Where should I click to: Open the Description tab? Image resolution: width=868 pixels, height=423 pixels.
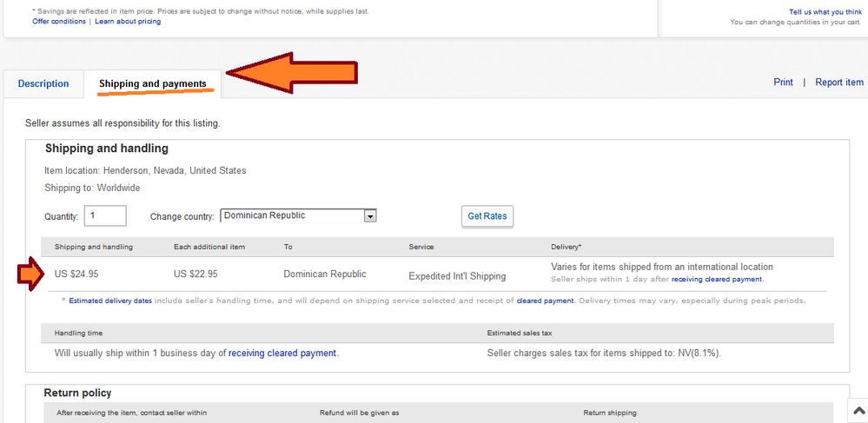click(x=43, y=83)
